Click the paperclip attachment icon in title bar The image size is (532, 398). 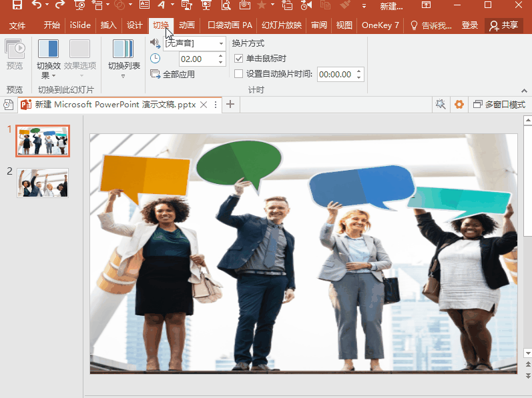[x=244, y=5]
